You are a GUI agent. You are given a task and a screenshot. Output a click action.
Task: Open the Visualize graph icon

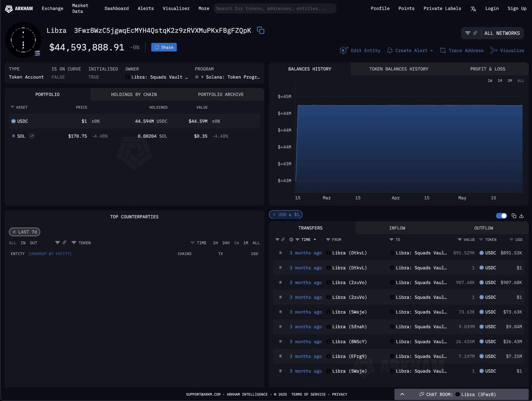(494, 50)
